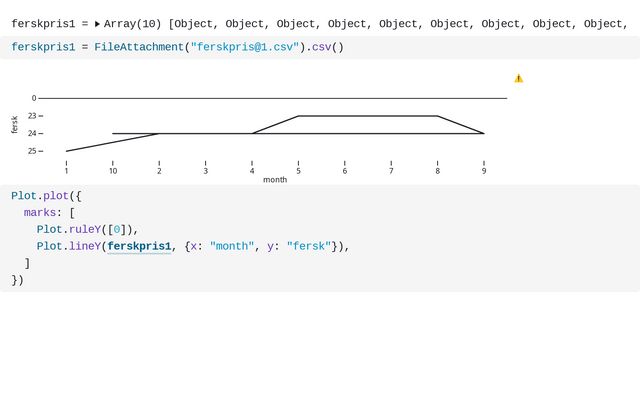
Task: Click the zero rule line on the chart
Action: click(273, 98)
